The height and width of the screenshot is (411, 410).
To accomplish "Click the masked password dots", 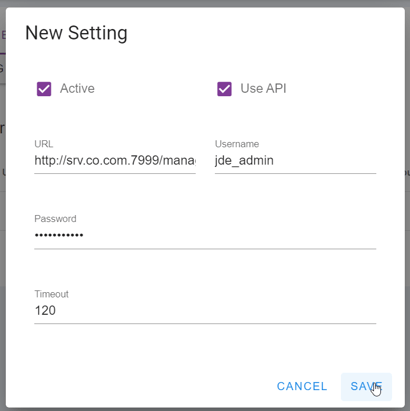I will (59, 235).
